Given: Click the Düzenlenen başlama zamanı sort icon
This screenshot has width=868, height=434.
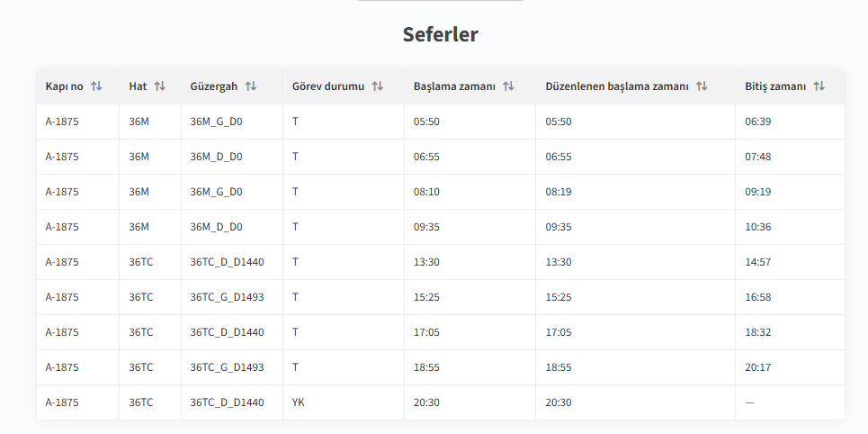Looking at the screenshot, I should 702,86.
